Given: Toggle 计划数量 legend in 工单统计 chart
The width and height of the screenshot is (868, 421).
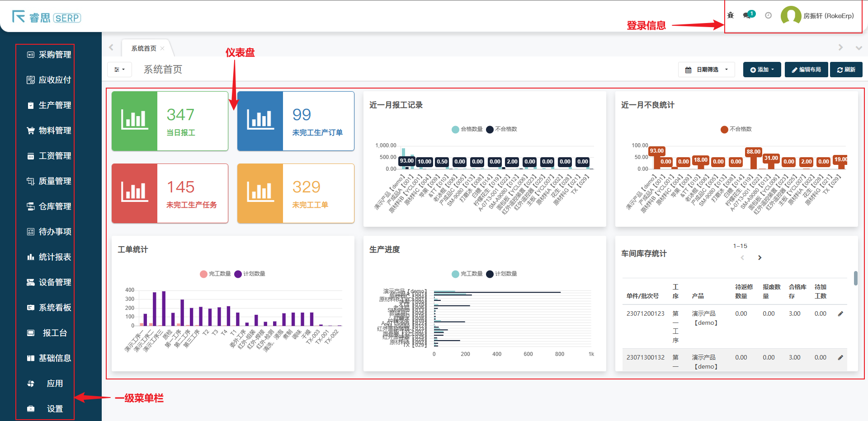Looking at the screenshot, I should tap(238, 274).
